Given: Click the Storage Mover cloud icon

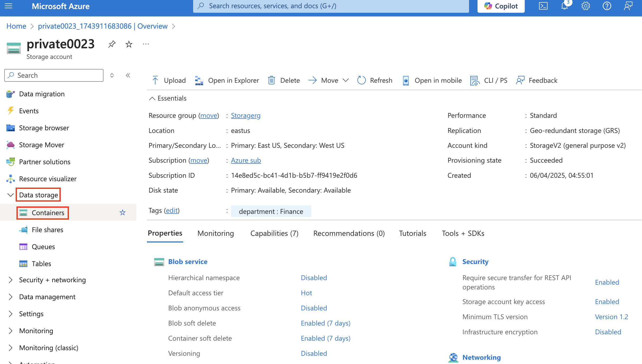Looking at the screenshot, I should [11, 145].
